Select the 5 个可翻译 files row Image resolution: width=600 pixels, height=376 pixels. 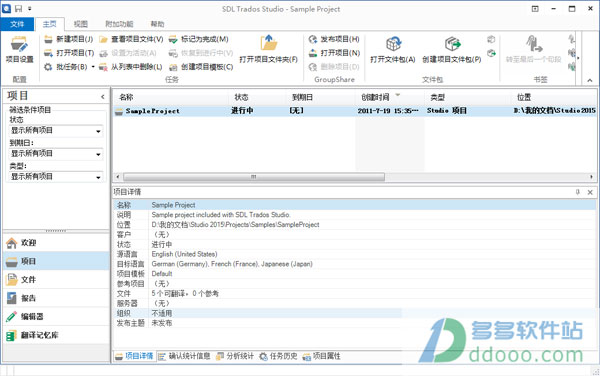[354, 294]
